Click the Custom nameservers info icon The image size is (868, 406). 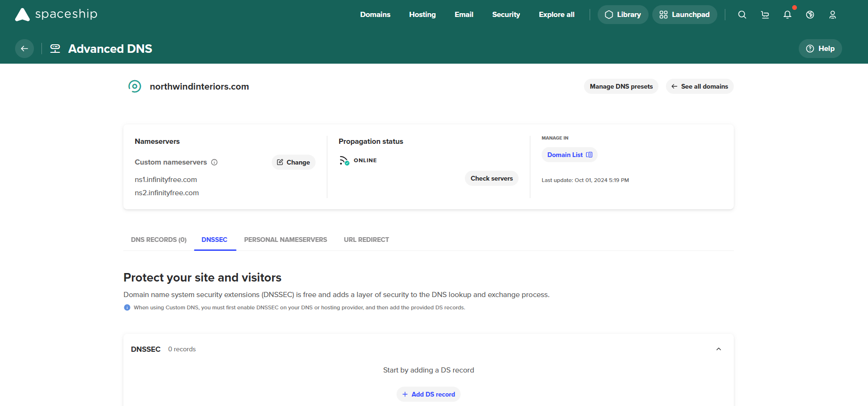pyautogui.click(x=214, y=162)
